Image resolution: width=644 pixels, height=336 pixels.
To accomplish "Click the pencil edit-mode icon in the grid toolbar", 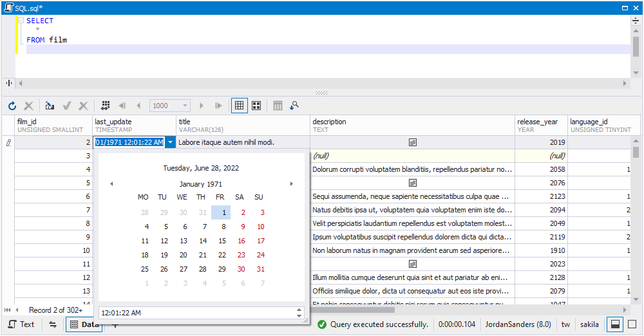I will click(x=50, y=106).
